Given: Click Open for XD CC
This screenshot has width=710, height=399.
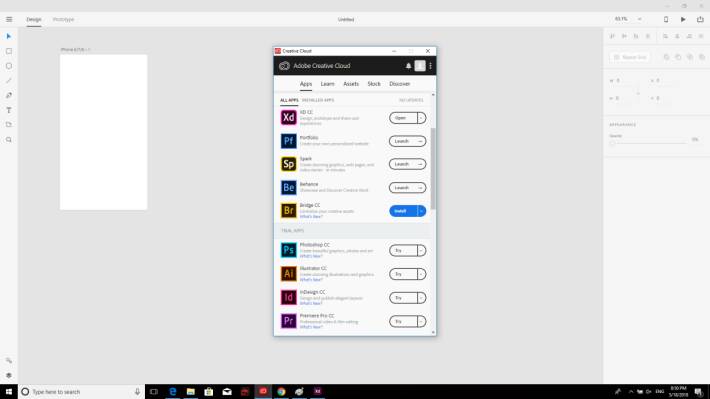Looking at the screenshot, I should click(403, 118).
